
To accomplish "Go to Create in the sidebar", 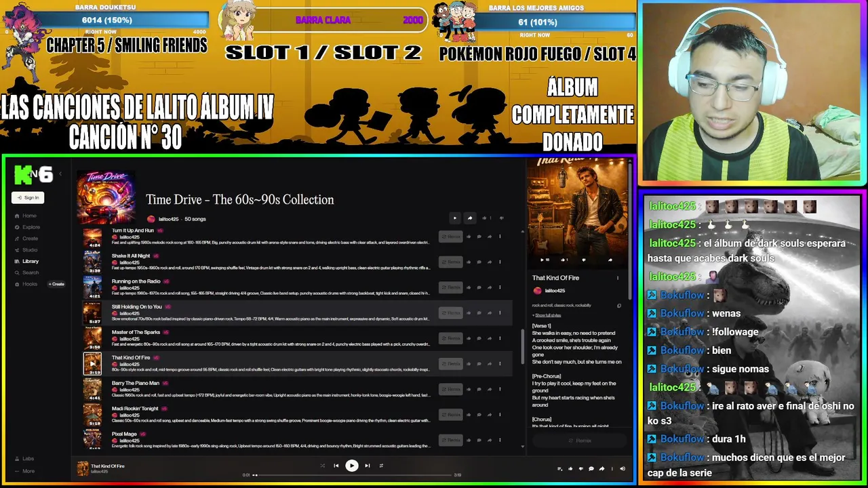I will coord(26,239).
